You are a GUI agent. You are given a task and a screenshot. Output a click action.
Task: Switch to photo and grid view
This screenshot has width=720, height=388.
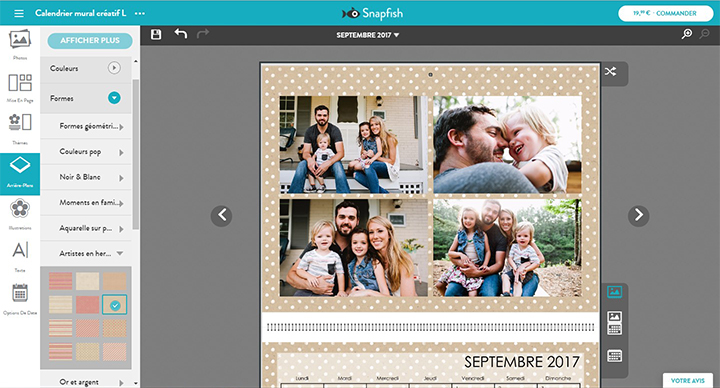tap(614, 323)
